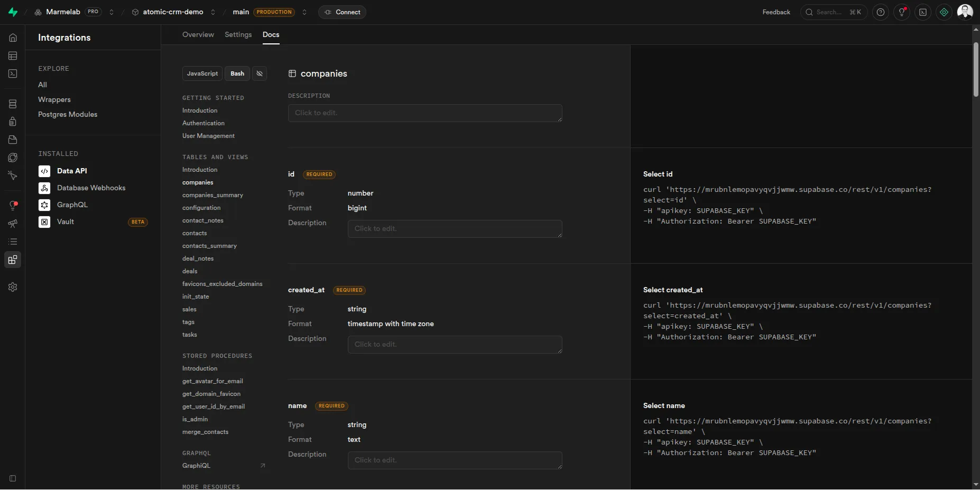The width and height of the screenshot is (980, 490).
Task: Expand the atomic-crm-demo project switcher
Action: pyautogui.click(x=213, y=12)
